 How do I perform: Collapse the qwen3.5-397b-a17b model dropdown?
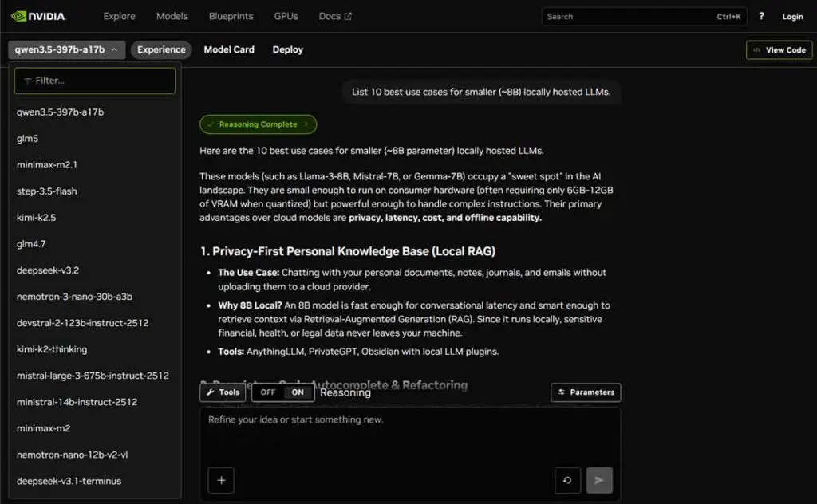pos(67,49)
